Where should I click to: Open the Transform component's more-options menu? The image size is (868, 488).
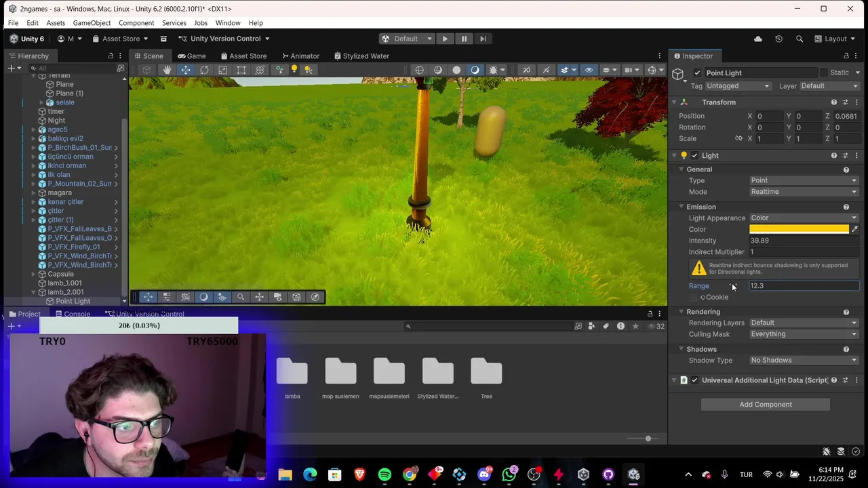point(856,102)
